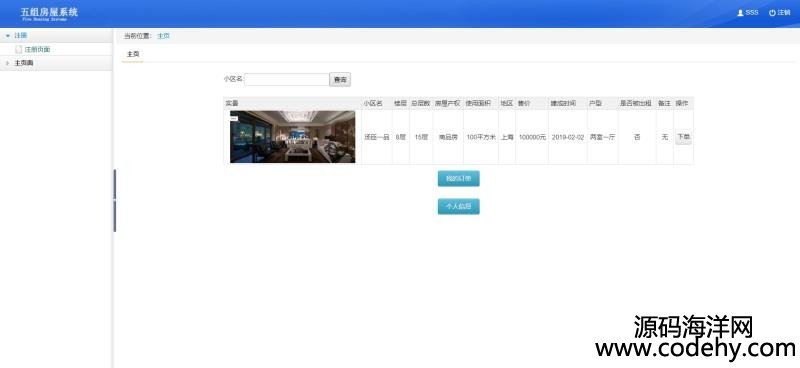800x368 pixels.
Task: Click the 主页 breadcrumb link
Action: coord(163,36)
